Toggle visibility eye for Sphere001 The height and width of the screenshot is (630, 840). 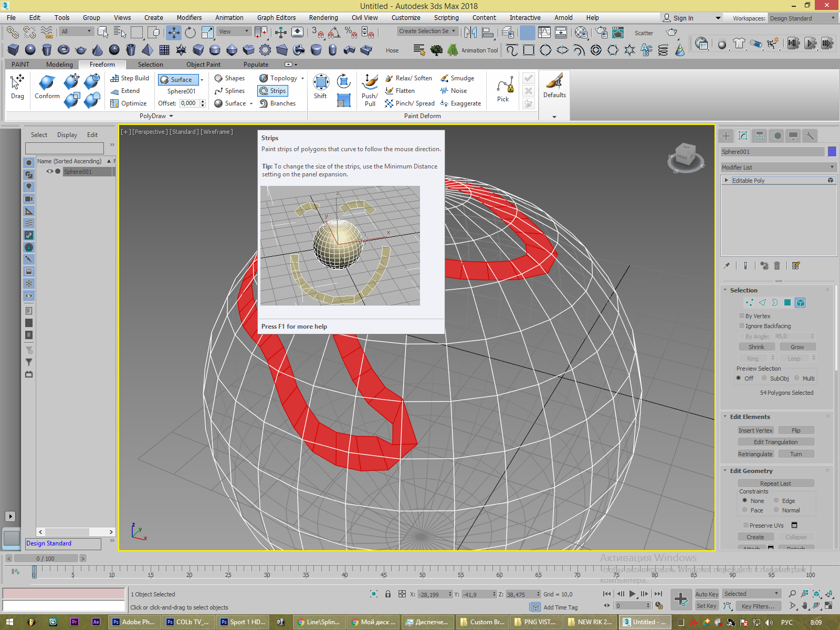[x=50, y=172]
